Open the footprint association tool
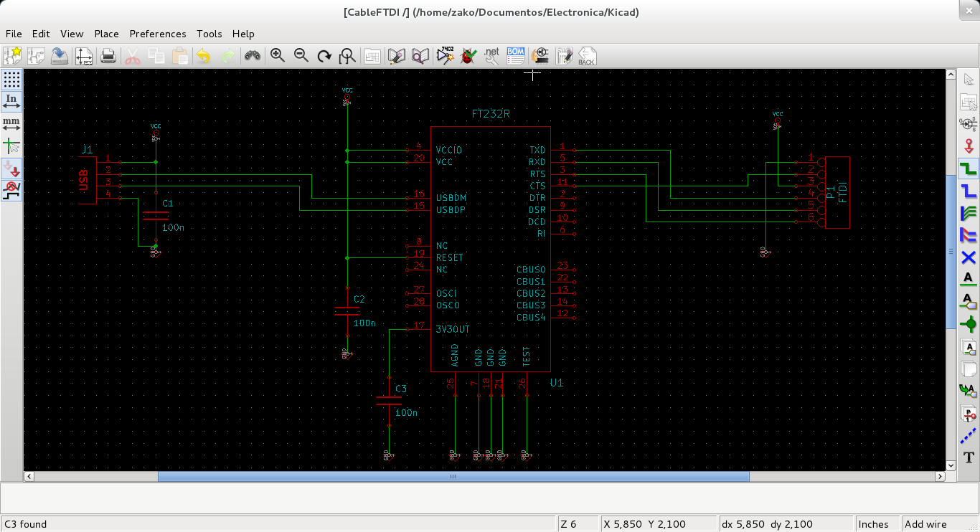The height and width of the screenshot is (532, 980). click(540, 55)
